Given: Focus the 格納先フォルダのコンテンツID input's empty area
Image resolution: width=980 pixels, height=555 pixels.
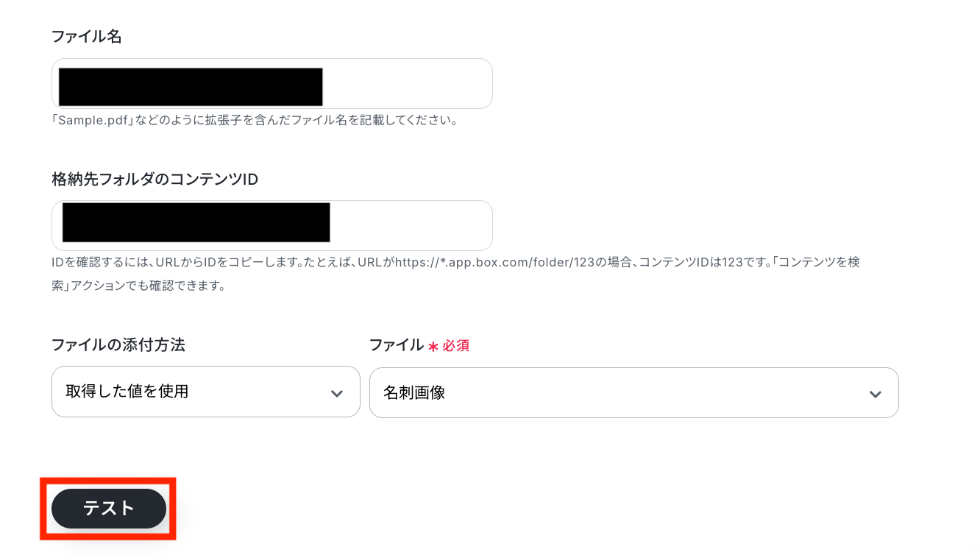Looking at the screenshot, I should [411, 225].
